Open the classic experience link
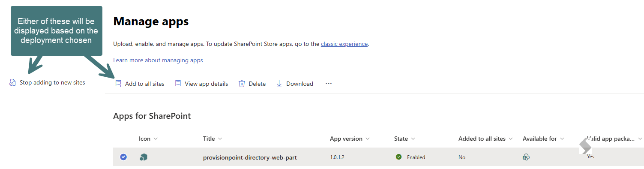644x169 pixels. (x=344, y=44)
